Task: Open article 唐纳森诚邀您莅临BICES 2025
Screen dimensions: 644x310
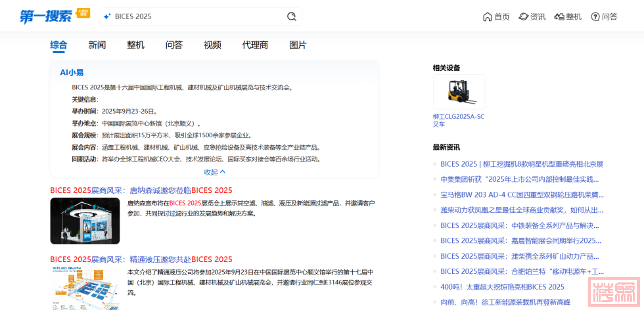Action: 141,190
